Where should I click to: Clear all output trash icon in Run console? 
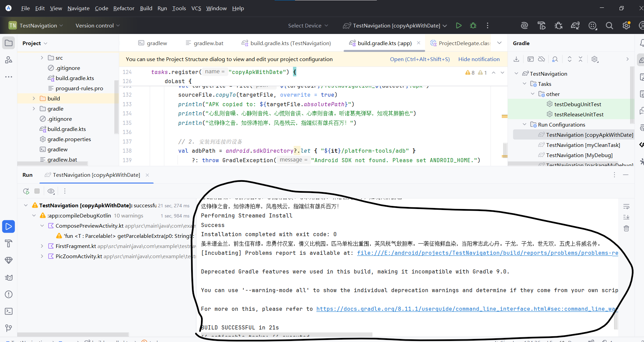tap(626, 228)
